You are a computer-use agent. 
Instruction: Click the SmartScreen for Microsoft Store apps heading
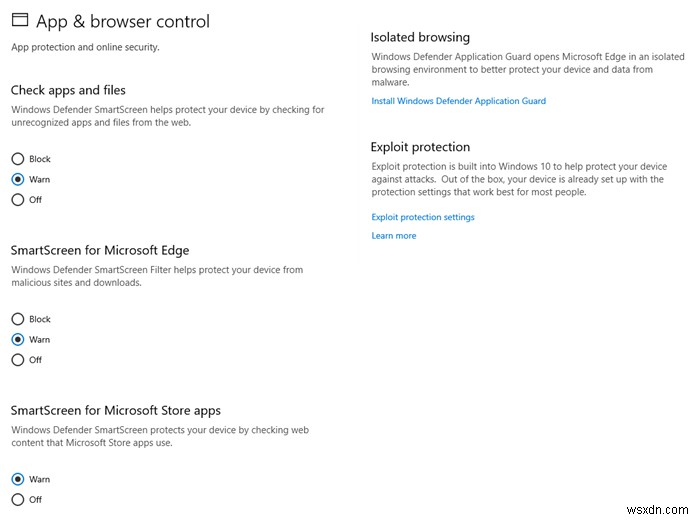click(x=116, y=410)
